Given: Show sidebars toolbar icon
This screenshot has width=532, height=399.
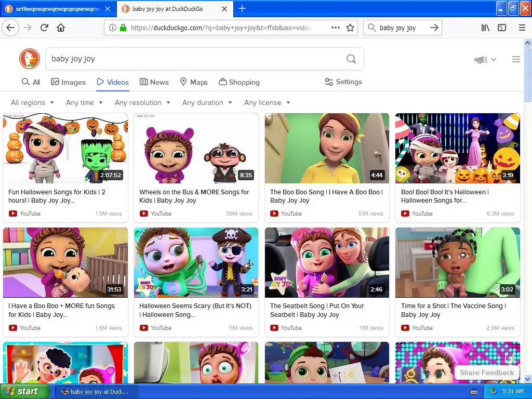Looking at the screenshot, I should tap(502, 28).
